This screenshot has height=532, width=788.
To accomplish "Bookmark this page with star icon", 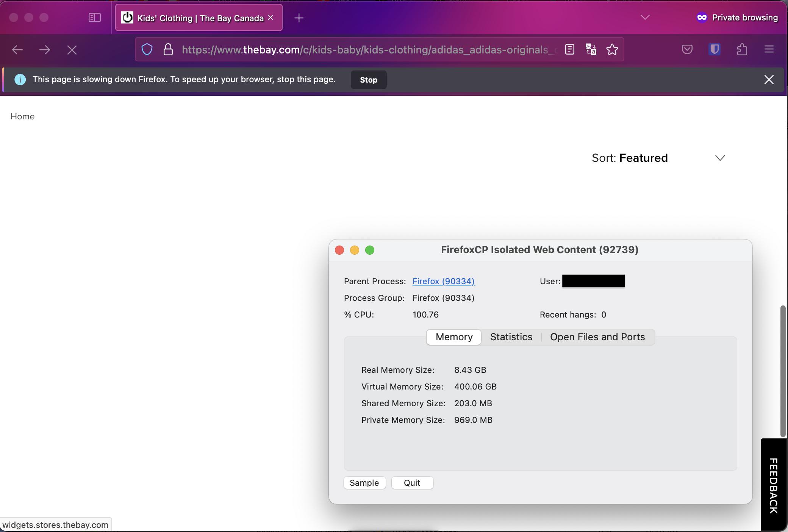I will click(612, 49).
